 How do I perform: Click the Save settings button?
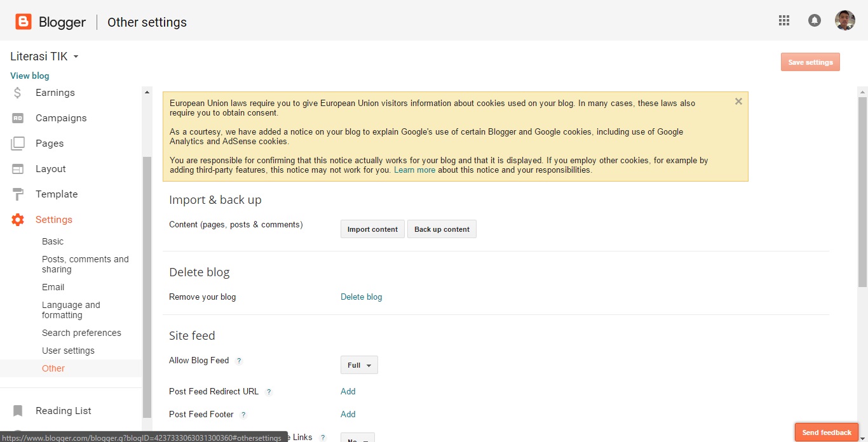(x=810, y=62)
